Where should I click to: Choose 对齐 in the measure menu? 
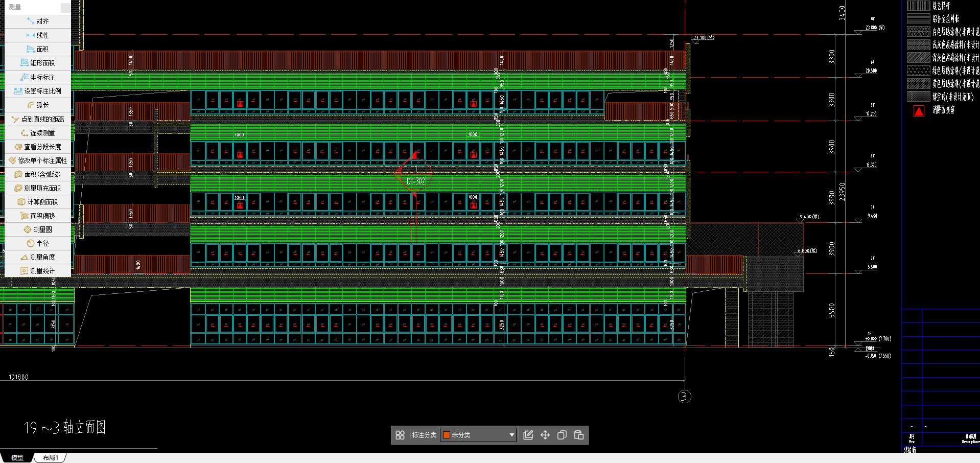(38, 21)
